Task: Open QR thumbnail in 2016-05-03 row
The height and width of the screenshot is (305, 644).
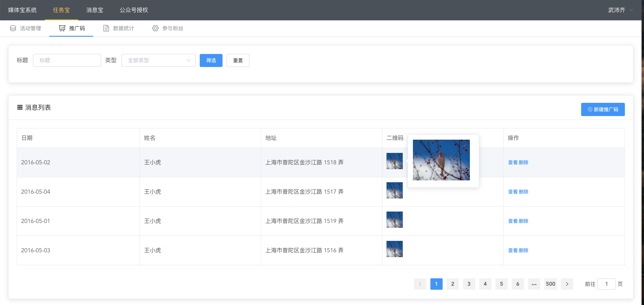Action: tap(394, 249)
